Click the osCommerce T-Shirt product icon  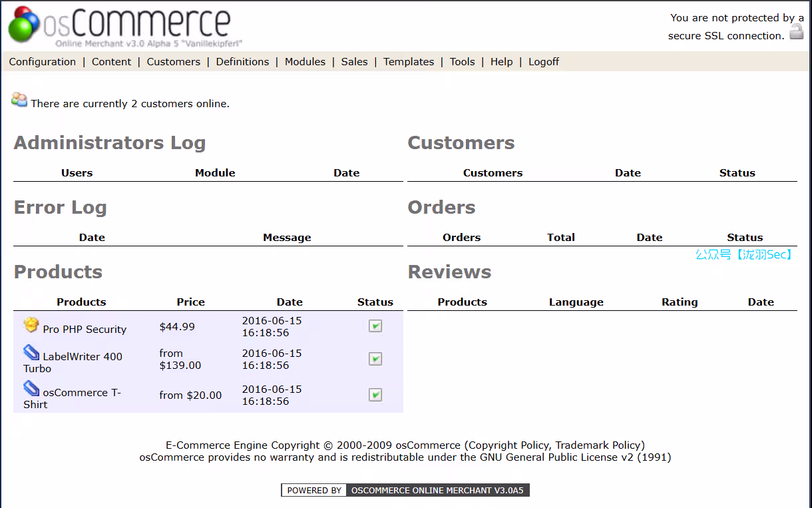[31, 389]
